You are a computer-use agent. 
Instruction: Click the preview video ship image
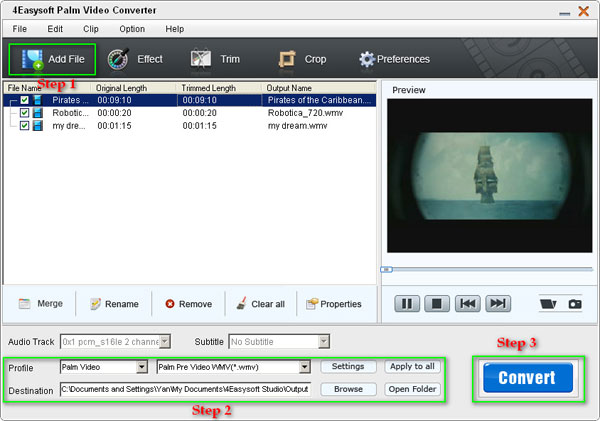point(488,175)
